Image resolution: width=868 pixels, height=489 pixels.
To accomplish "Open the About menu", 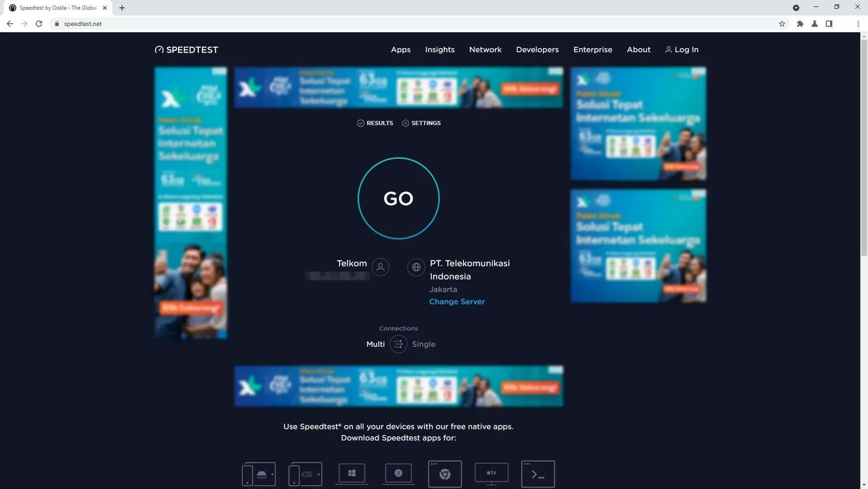I will [639, 50].
